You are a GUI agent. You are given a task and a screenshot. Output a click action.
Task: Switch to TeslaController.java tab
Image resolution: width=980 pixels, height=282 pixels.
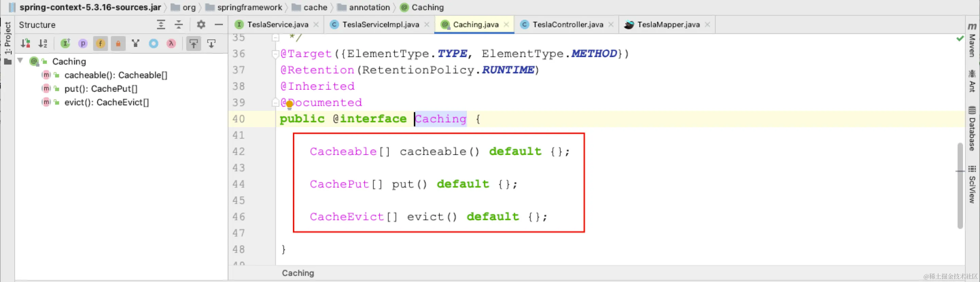click(x=567, y=25)
